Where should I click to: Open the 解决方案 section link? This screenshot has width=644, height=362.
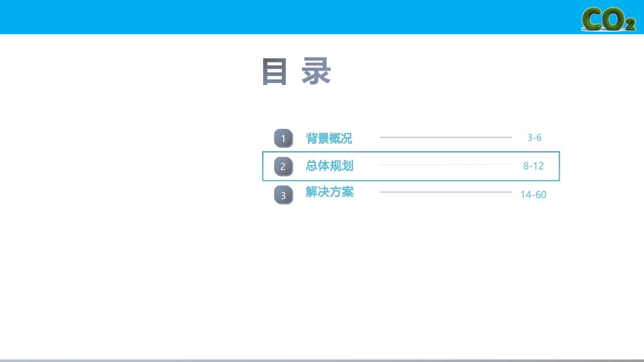[330, 192]
